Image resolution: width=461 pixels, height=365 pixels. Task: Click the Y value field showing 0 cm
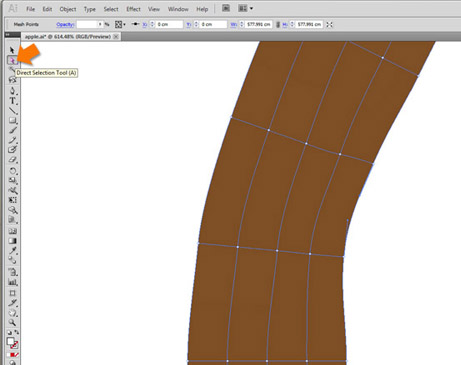point(213,24)
